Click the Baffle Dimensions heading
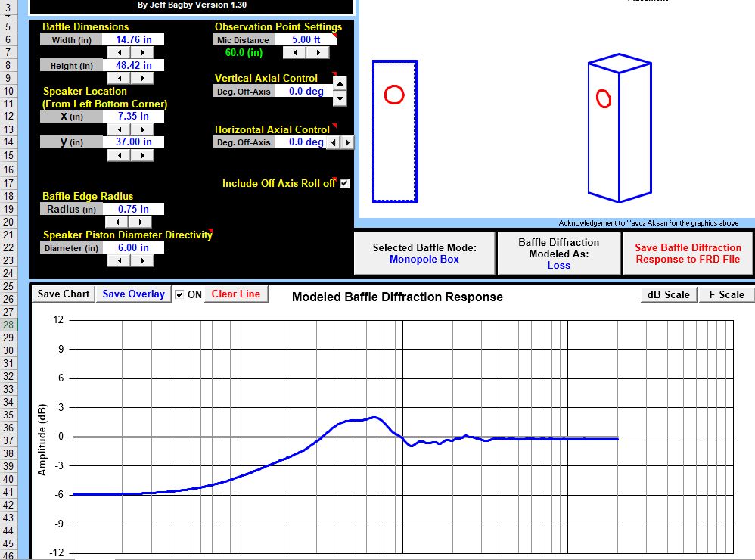The height and width of the screenshot is (560, 755). [x=85, y=27]
